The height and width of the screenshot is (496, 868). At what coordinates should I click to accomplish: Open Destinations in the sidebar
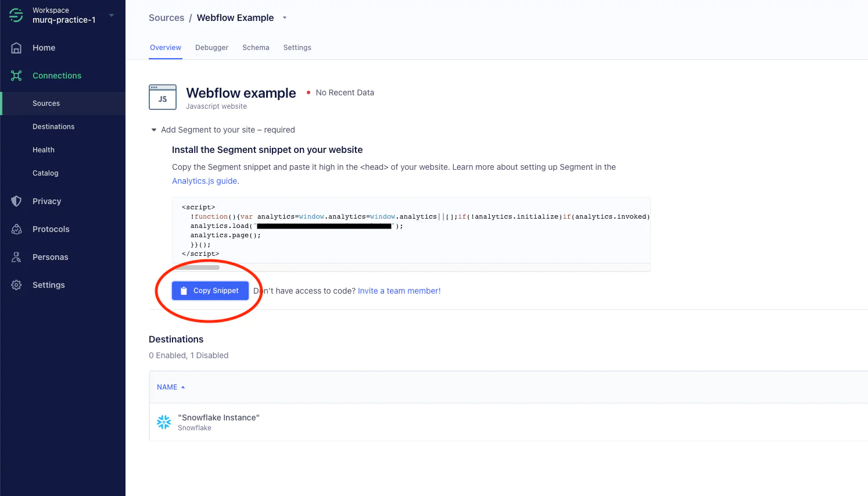[x=53, y=127]
